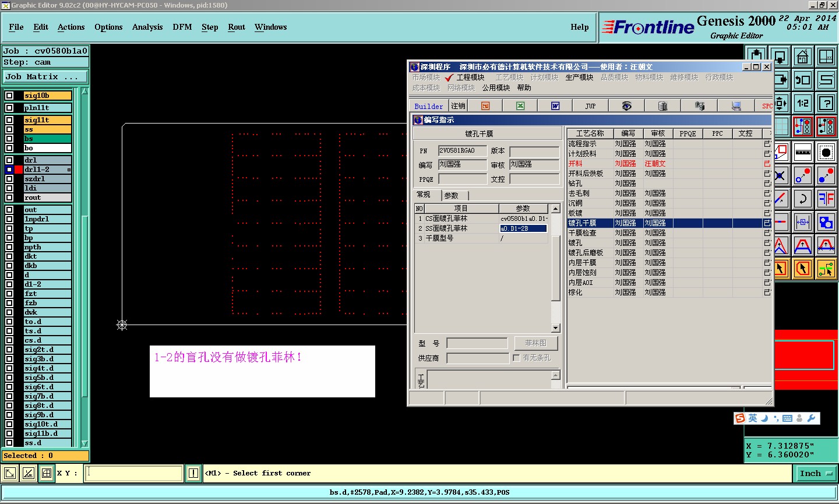Click the black octagon pad icon
The width and height of the screenshot is (839, 504).
826,152
